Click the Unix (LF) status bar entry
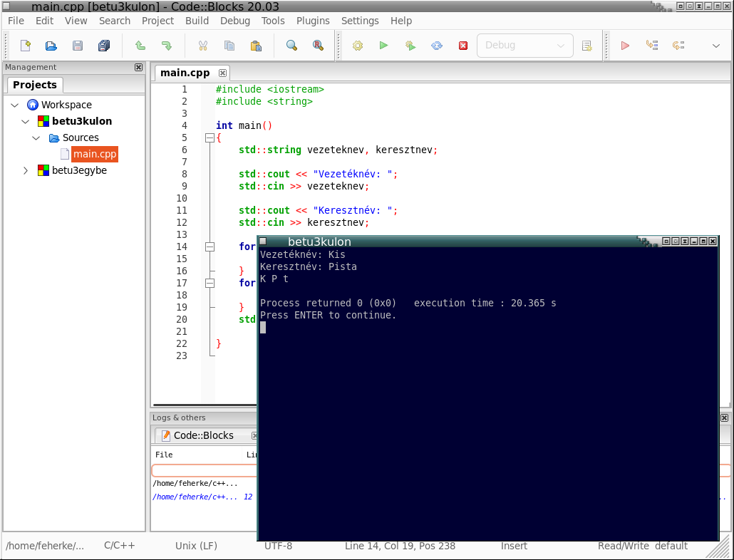 tap(196, 546)
